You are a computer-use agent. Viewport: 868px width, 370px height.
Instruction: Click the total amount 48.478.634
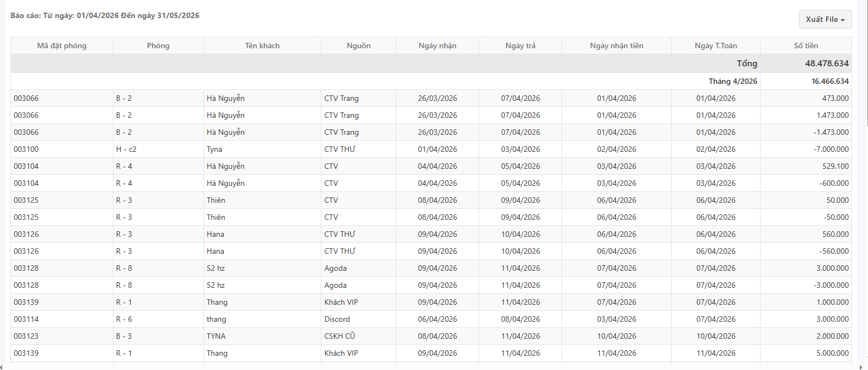click(827, 64)
